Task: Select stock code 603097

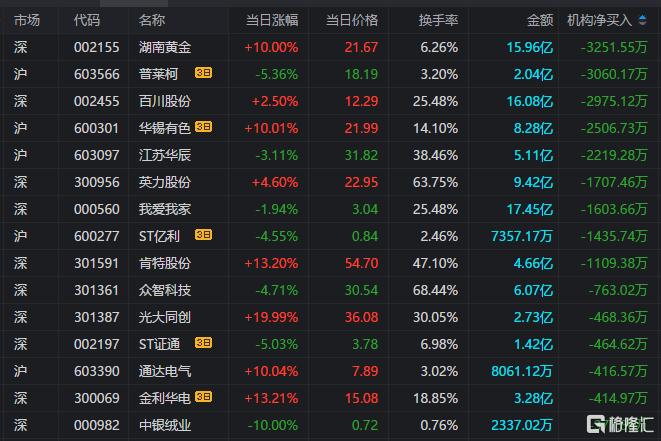Action: coord(97,155)
